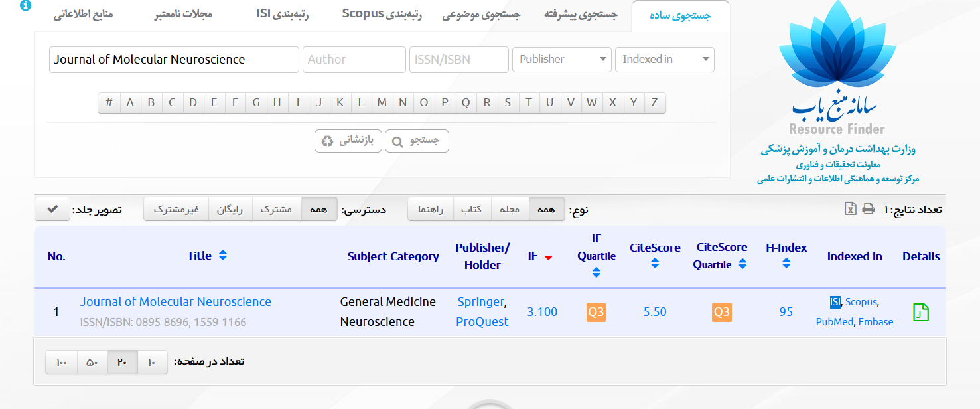Select type filter همه

tap(547, 209)
